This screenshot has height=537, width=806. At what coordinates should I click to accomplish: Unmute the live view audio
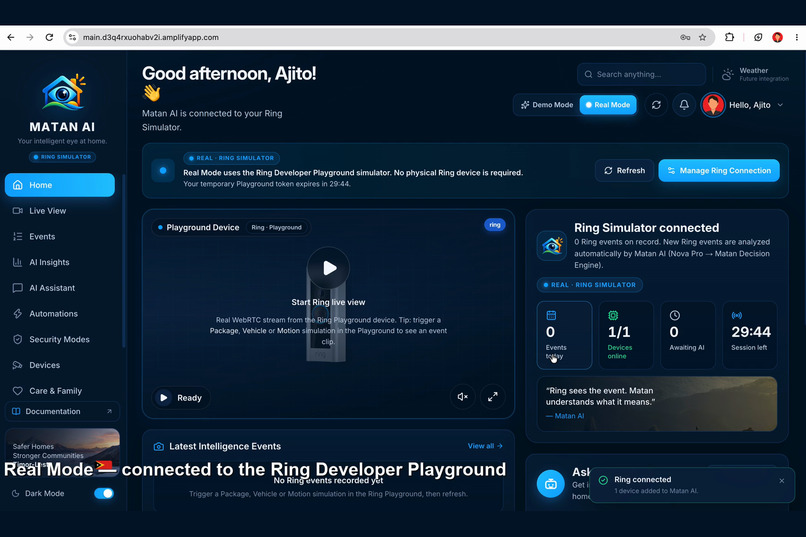(463, 397)
